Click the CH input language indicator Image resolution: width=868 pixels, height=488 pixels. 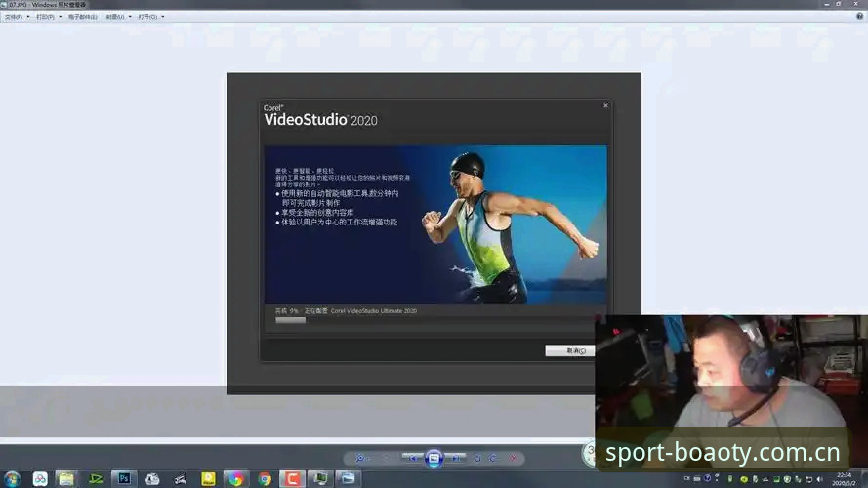687,478
